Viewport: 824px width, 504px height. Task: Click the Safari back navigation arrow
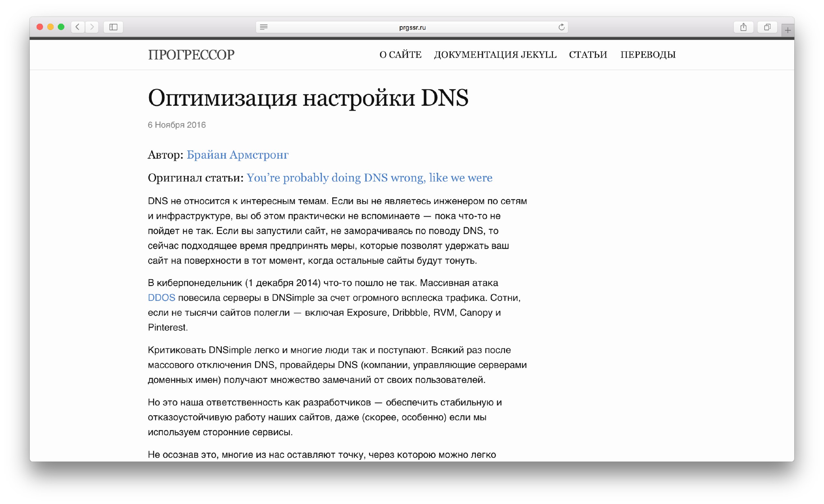(78, 27)
